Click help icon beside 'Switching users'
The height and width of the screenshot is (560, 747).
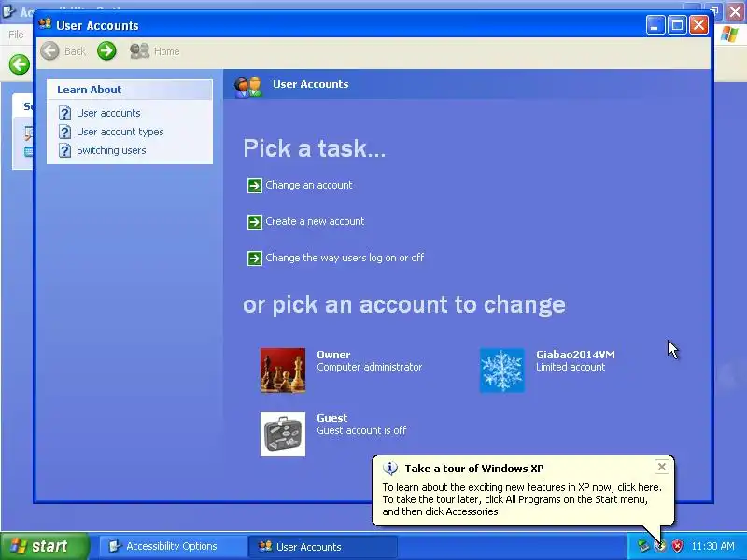click(64, 150)
